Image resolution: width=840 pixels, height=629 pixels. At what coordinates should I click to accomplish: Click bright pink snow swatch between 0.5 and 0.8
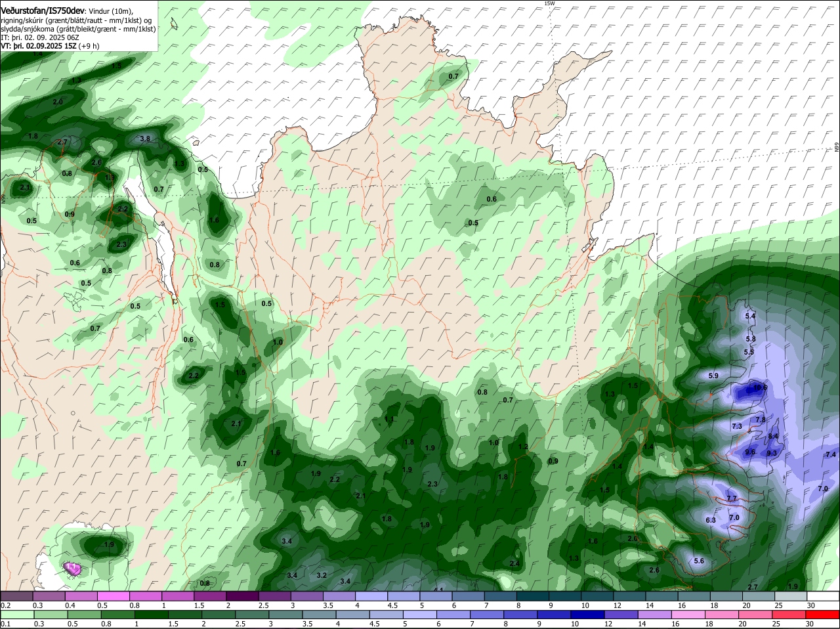pyautogui.click(x=113, y=596)
